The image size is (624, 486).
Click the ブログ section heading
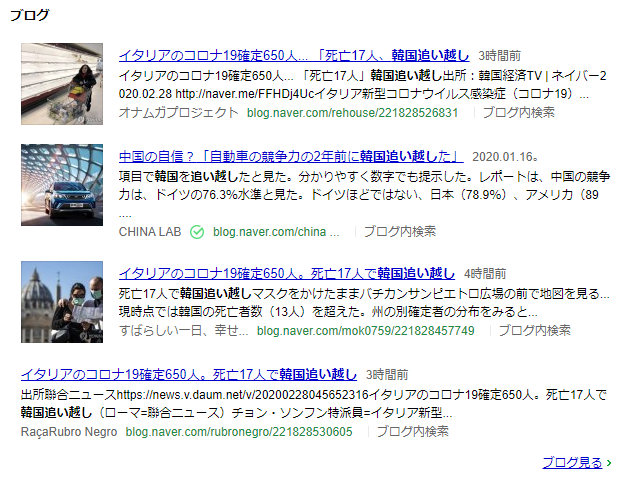(29, 15)
